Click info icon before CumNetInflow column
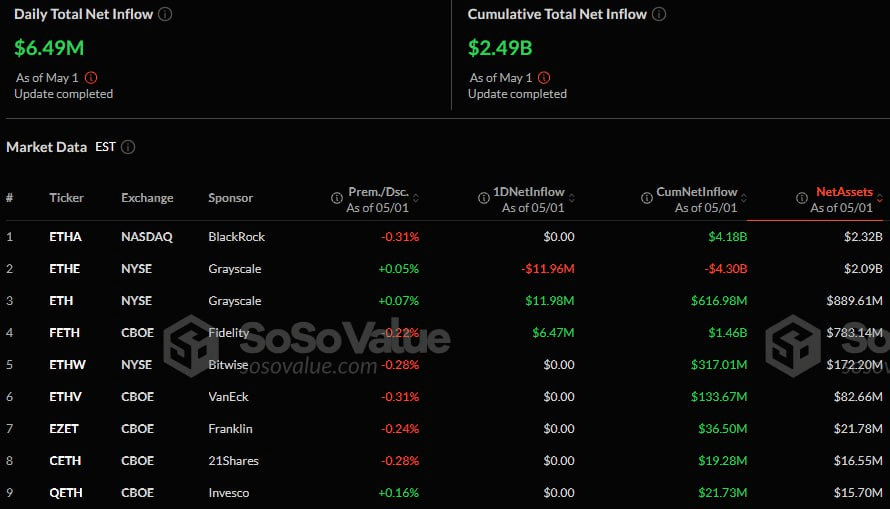Viewport: 890px width, 509px height. click(x=646, y=198)
